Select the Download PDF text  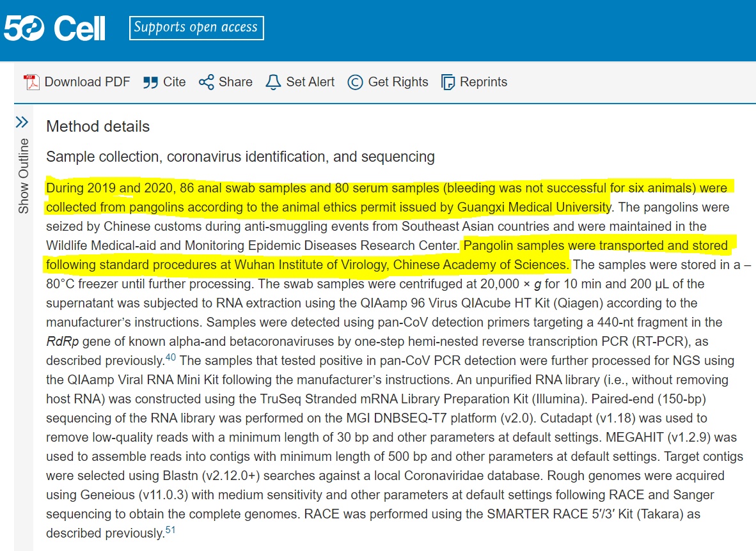tap(87, 82)
